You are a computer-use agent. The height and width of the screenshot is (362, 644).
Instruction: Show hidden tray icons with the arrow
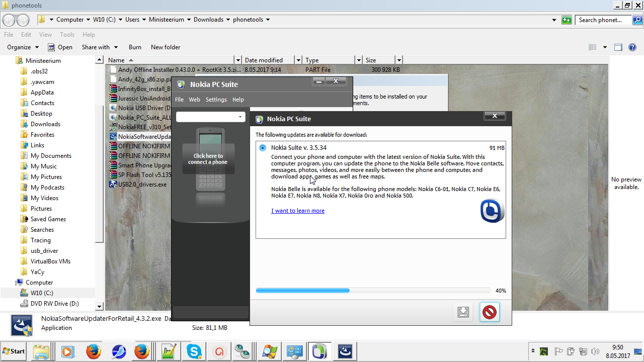(x=533, y=351)
